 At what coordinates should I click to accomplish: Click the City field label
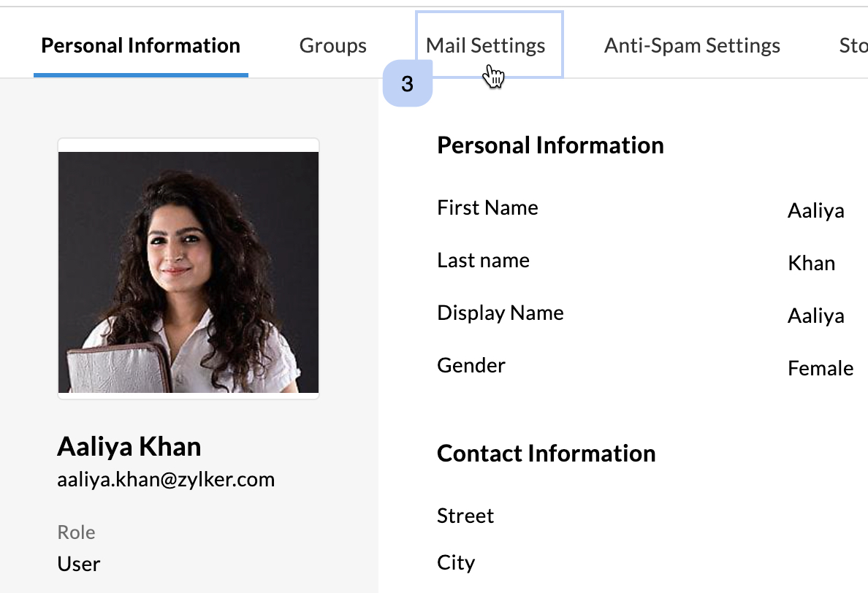(x=456, y=562)
